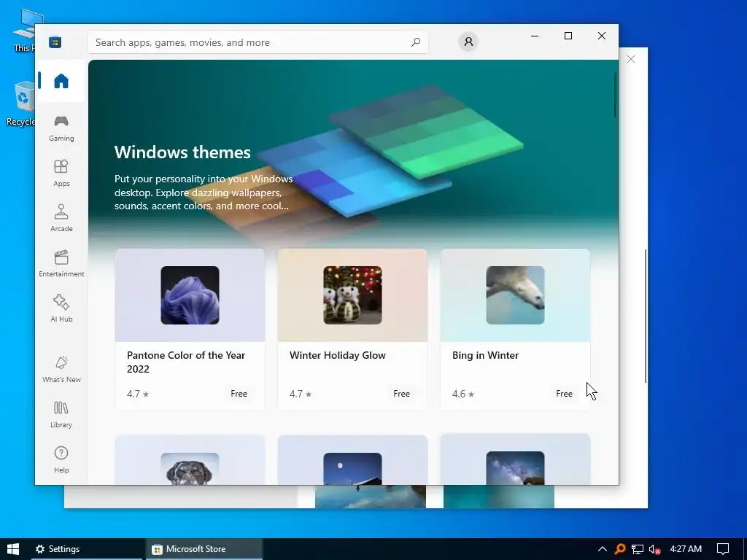Viewport: 747px width, 560px height.
Task: Click Microsoft Store taskbar button
Action: click(204, 549)
